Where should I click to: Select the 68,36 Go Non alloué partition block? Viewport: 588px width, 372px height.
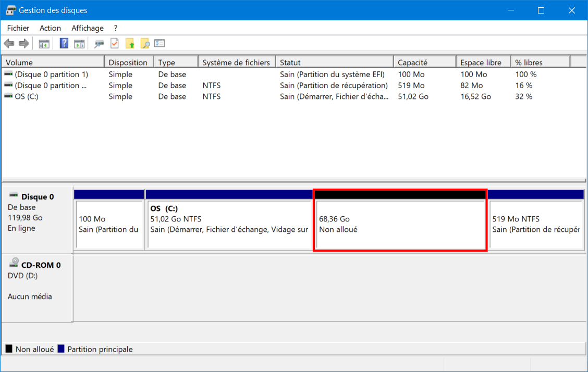[400, 220]
